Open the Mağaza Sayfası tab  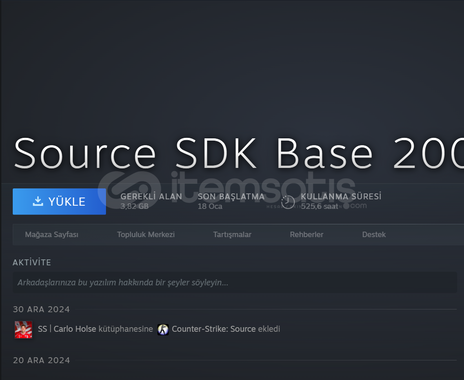pyautogui.click(x=52, y=235)
